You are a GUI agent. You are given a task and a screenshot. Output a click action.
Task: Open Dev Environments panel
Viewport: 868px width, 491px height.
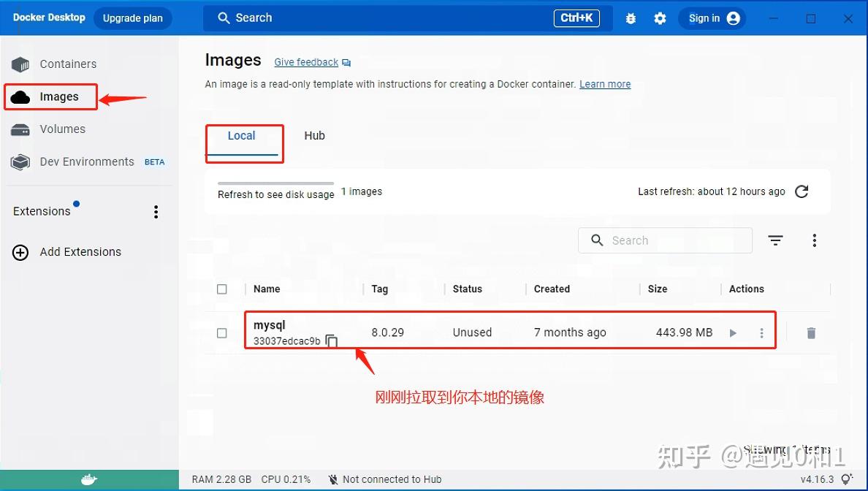point(86,161)
